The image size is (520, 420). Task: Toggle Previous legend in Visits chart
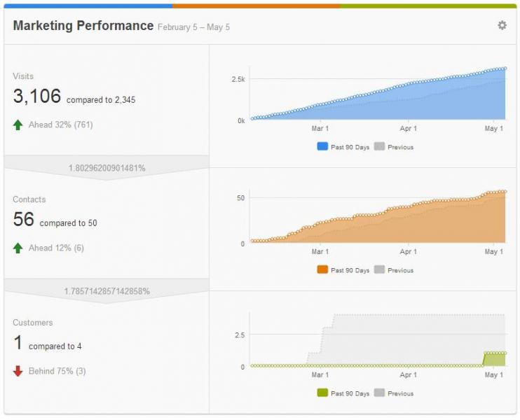pyautogui.click(x=394, y=147)
